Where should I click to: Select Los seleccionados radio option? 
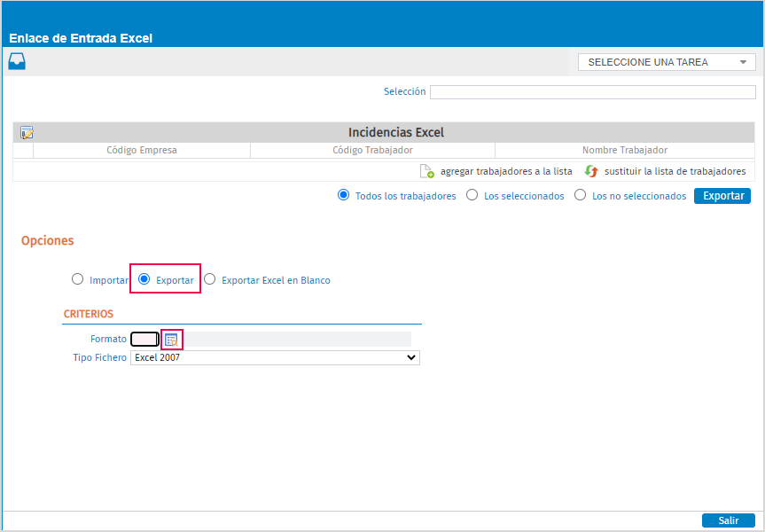click(472, 195)
